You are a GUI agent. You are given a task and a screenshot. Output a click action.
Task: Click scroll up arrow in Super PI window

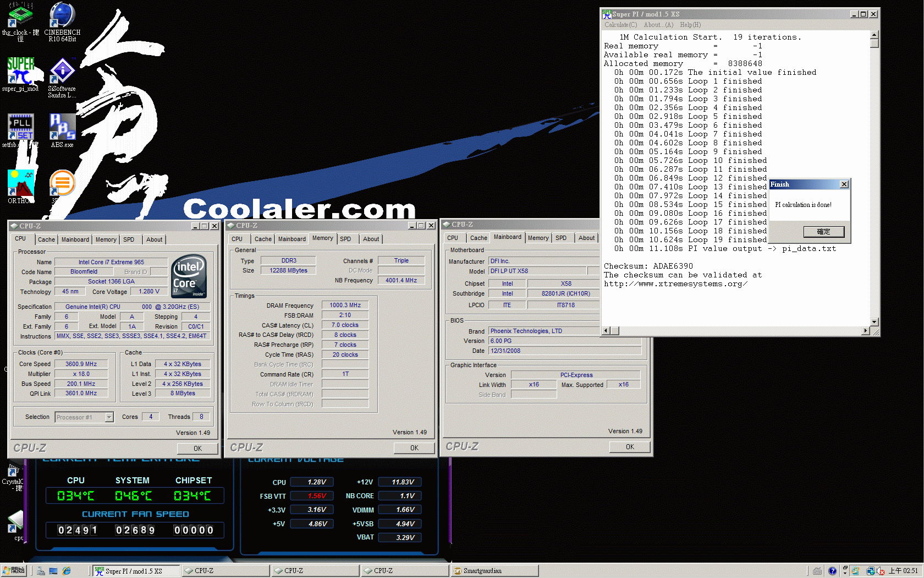[875, 35]
